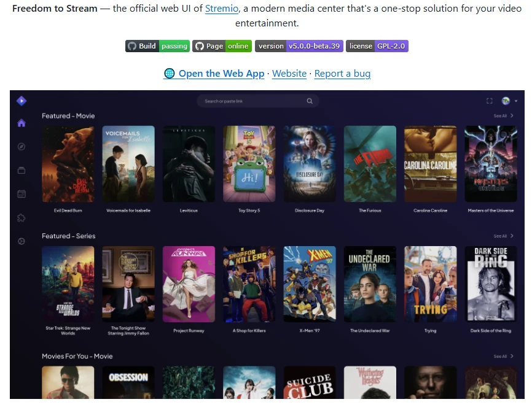Screen dimensions: 532x410
Task: Open the Suicide Club poster
Action: pyautogui.click(x=310, y=382)
